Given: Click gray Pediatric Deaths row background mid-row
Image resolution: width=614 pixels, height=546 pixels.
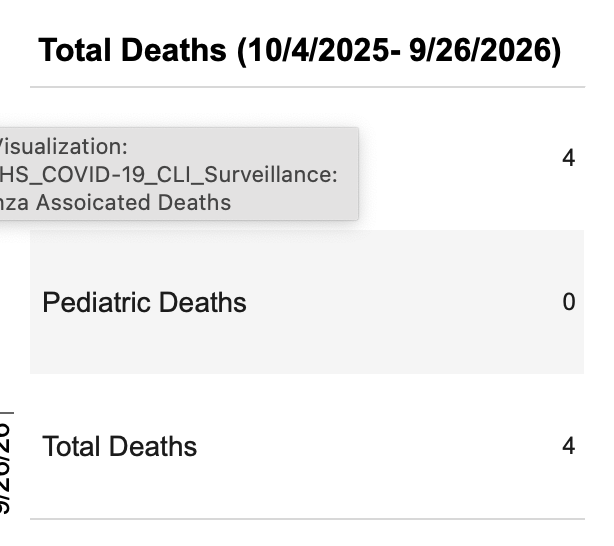Looking at the screenshot, I should [x=400, y=302].
